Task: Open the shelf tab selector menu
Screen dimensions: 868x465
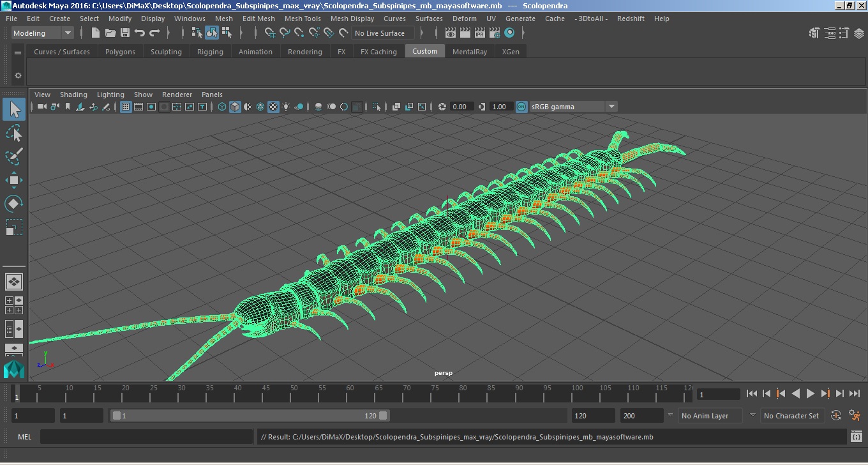Action: [18, 52]
